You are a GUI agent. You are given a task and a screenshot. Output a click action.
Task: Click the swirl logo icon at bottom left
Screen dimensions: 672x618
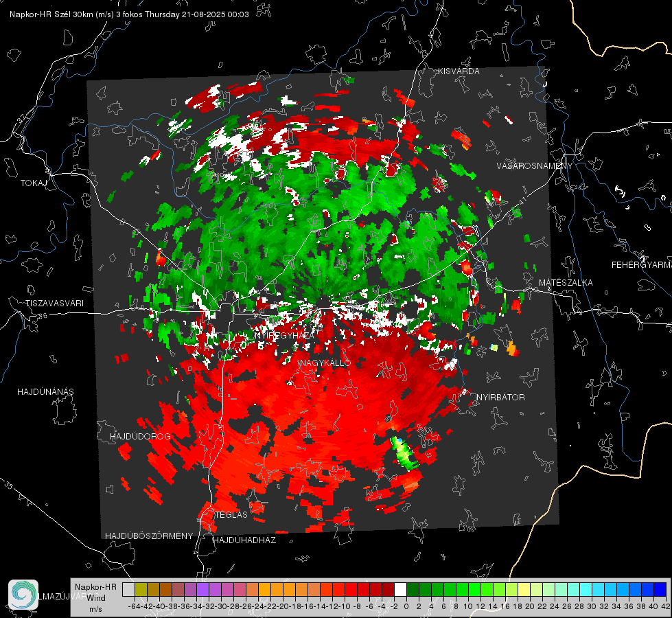click(x=23, y=595)
